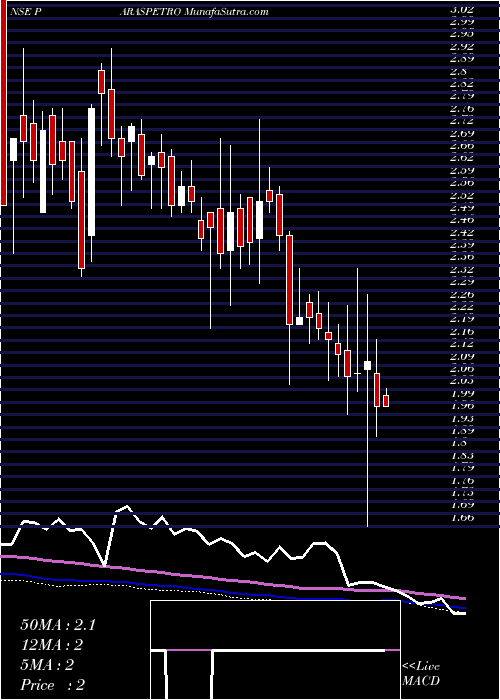Click the white MACD box at bottom
This screenshot has height=700, width=500.
[275, 650]
